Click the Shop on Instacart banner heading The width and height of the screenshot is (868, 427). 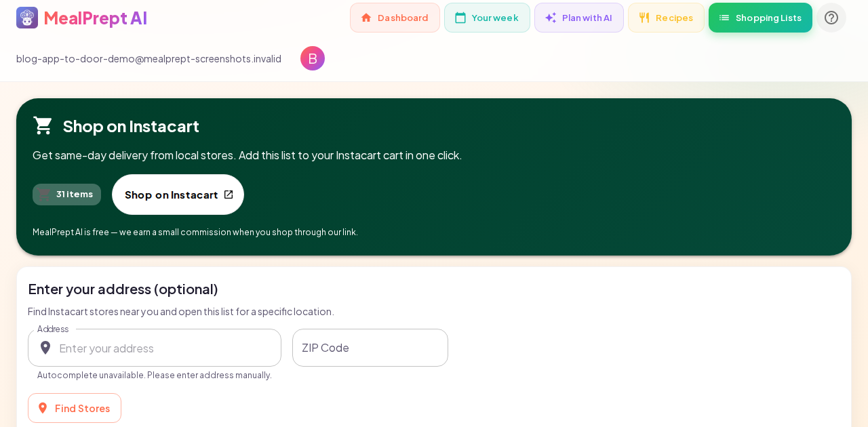coord(131,126)
